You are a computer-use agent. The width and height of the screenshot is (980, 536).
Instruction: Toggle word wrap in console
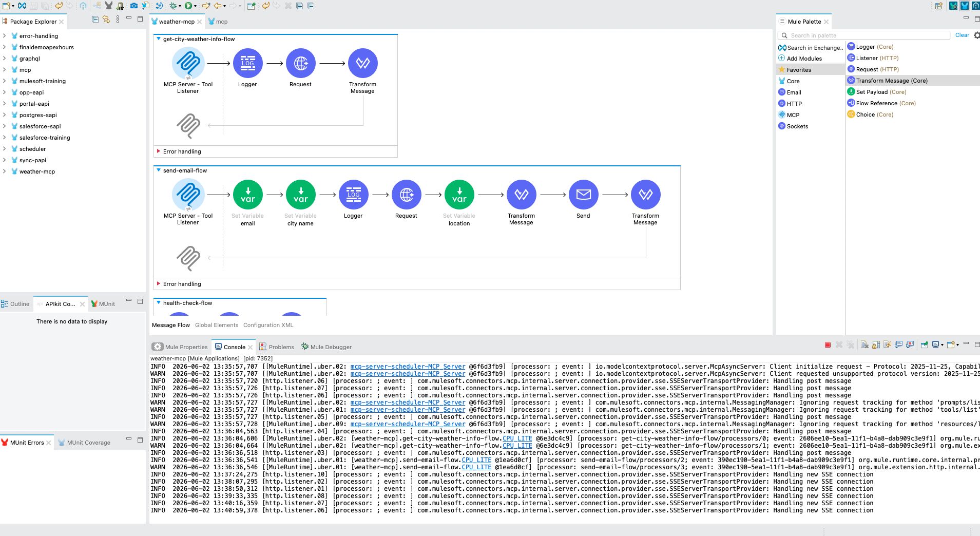(x=887, y=345)
